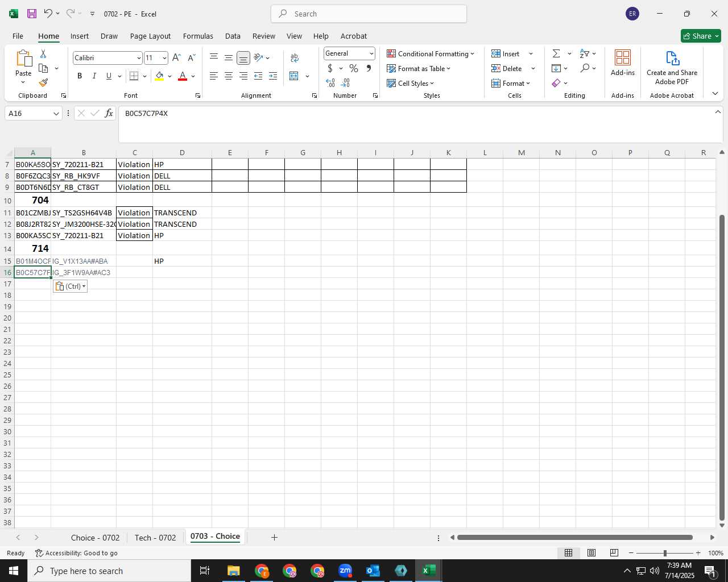Image resolution: width=728 pixels, height=582 pixels.
Task: Click the Share button
Action: 701,36
